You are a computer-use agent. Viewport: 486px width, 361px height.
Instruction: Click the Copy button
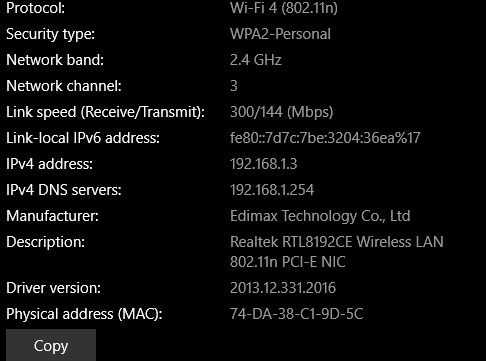pyautogui.click(x=51, y=345)
